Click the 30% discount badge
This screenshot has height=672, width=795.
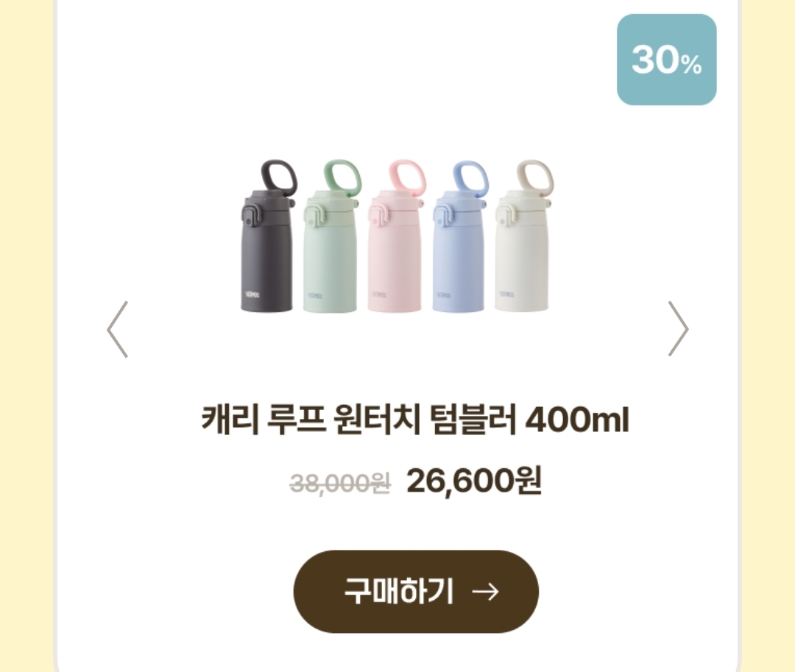[666, 60]
